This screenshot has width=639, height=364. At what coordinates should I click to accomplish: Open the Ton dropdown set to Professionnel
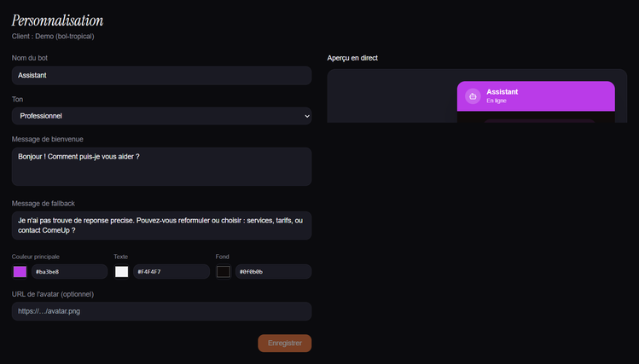[x=161, y=116]
